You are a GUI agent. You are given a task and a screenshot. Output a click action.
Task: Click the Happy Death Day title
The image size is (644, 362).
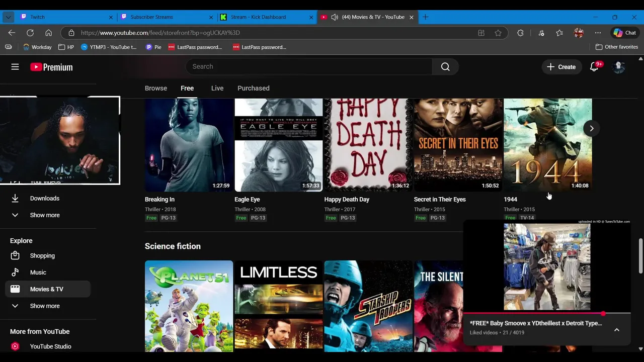click(347, 200)
